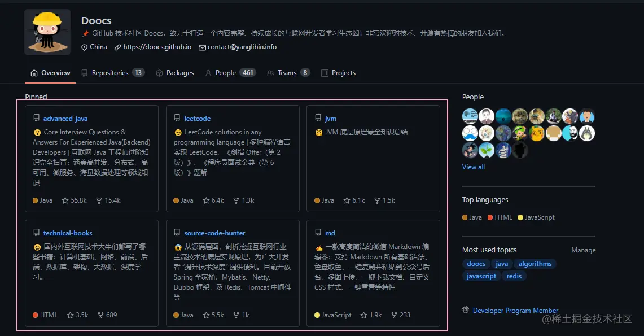Click repo icon next to advanced-java
The image size is (644, 336).
[36, 118]
